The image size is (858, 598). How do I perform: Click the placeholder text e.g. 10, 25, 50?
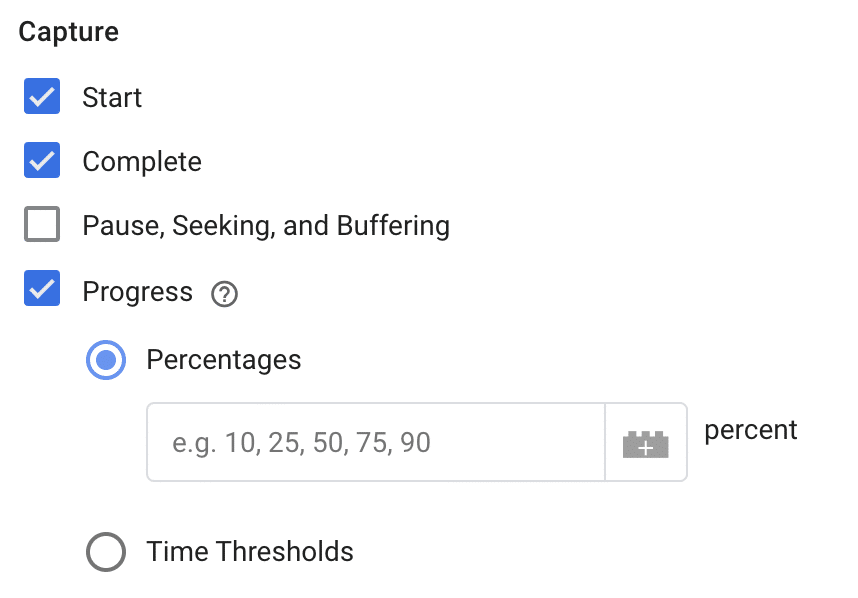pyautogui.click(x=301, y=443)
